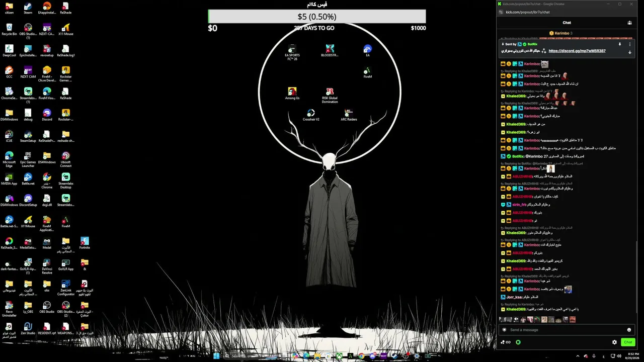Open the discord.gg invite link
The image size is (644, 362).
(577, 51)
